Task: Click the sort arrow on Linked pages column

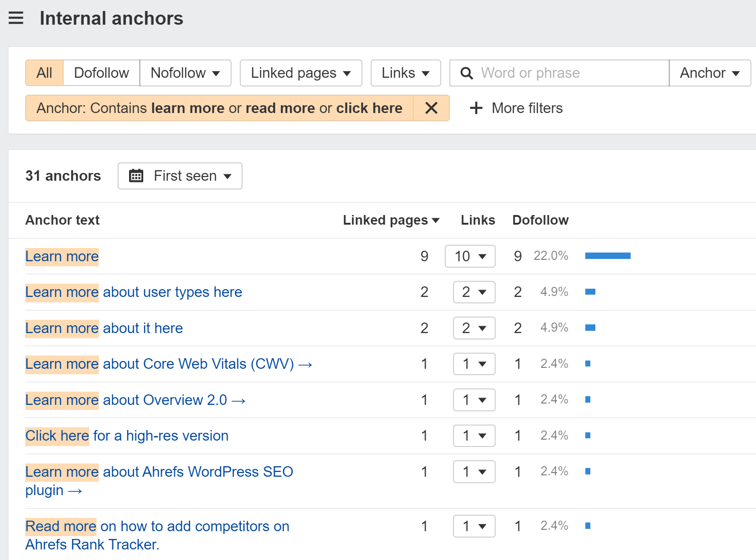Action: coord(436,220)
